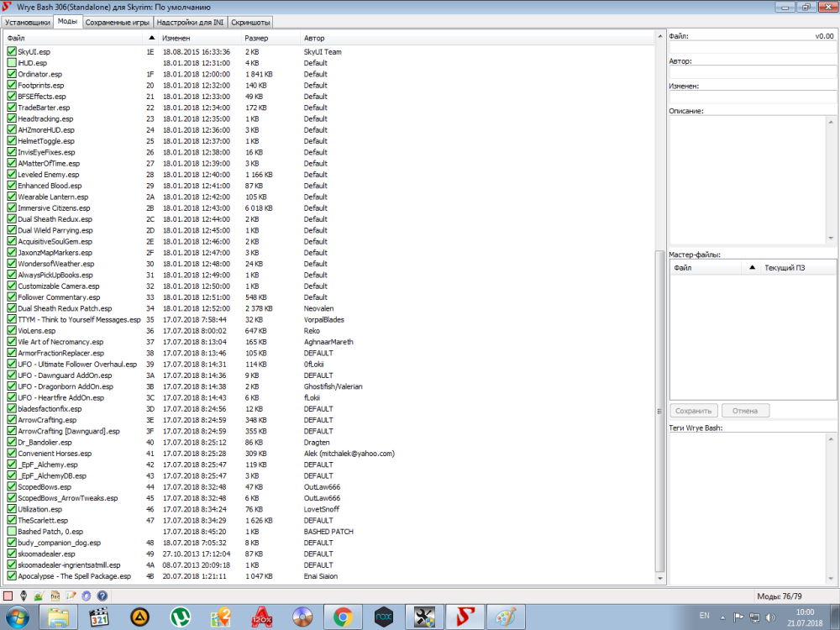Launch Media Player Classic 321 from the taskbar
Screen dimensions: 840x630
tap(98, 617)
